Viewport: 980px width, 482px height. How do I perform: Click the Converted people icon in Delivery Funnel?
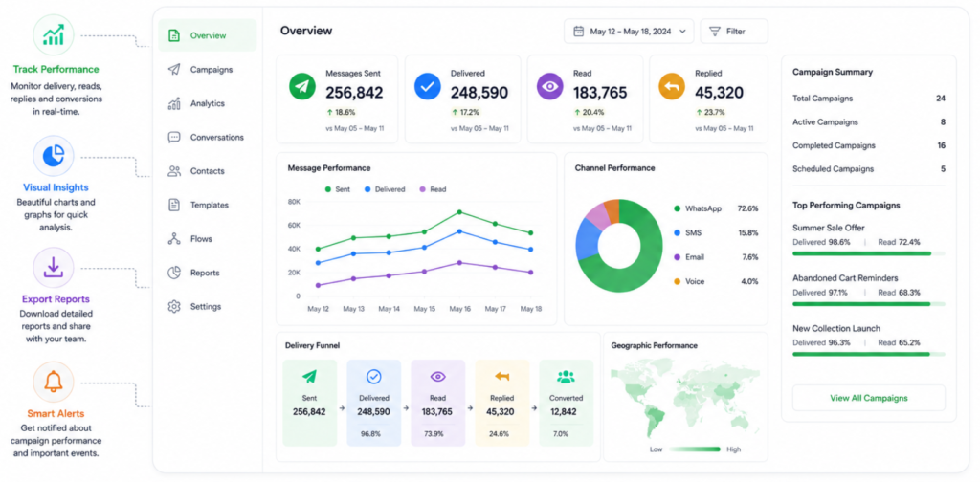coord(567,377)
